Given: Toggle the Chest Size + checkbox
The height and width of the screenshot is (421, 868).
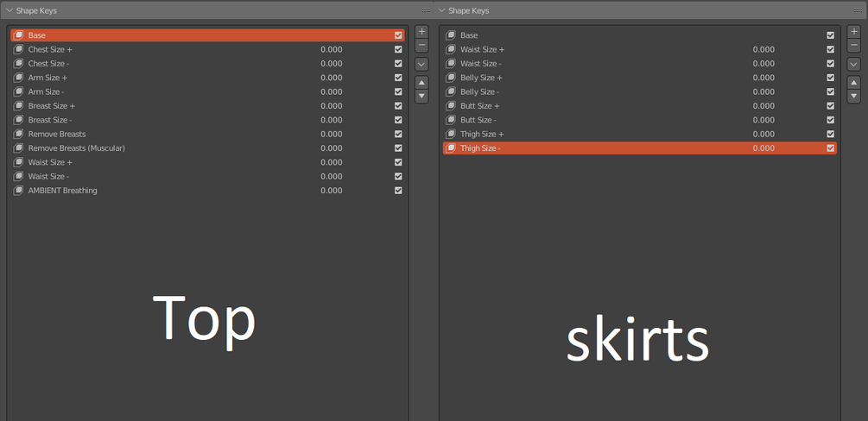Looking at the screenshot, I should click(398, 49).
